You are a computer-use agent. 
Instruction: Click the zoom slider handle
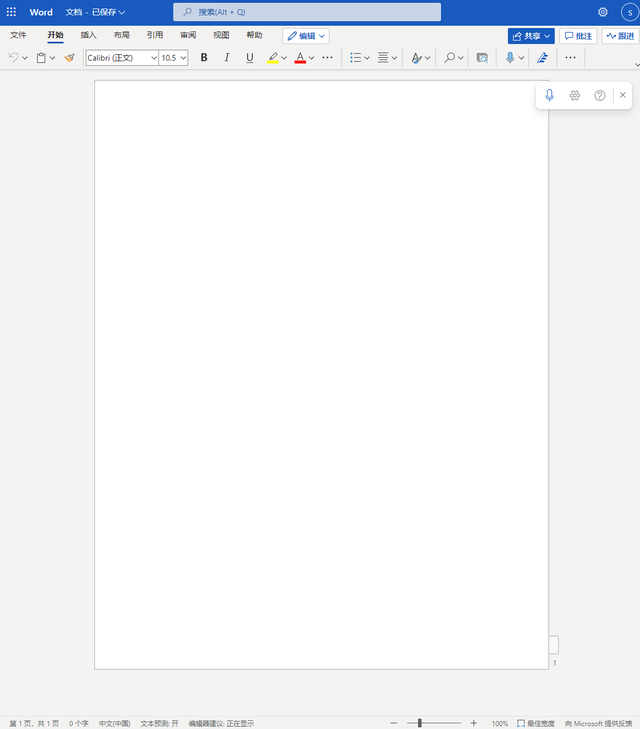click(x=420, y=723)
